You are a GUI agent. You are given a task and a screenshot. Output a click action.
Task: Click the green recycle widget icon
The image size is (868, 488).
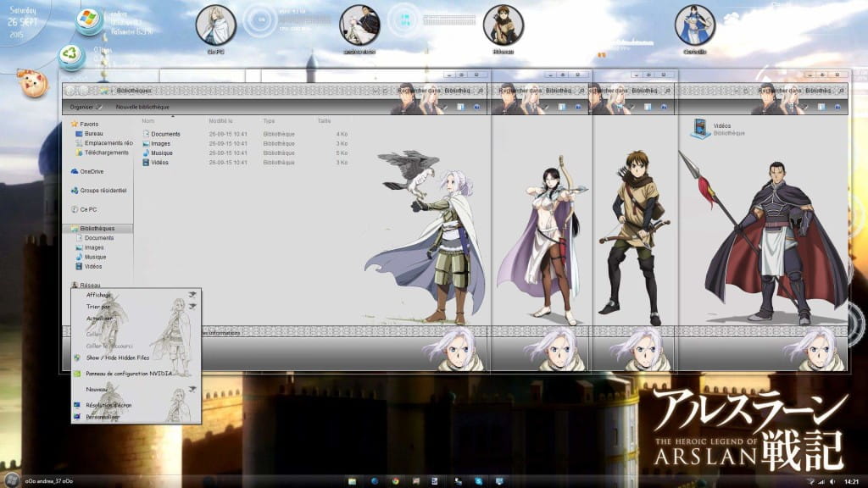tap(70, 54)
